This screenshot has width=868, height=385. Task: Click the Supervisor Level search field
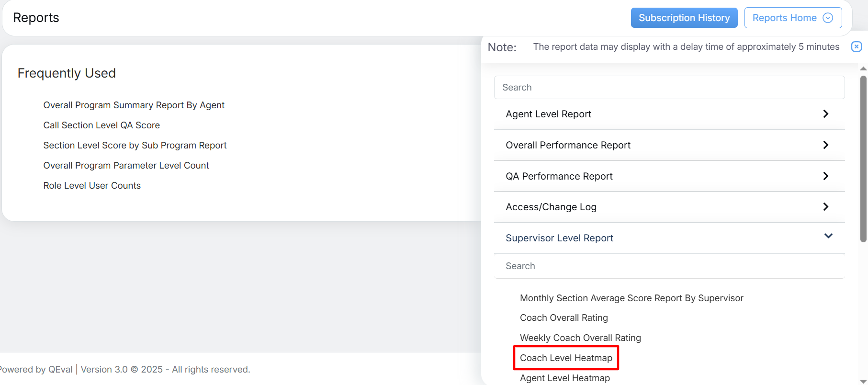669,266
